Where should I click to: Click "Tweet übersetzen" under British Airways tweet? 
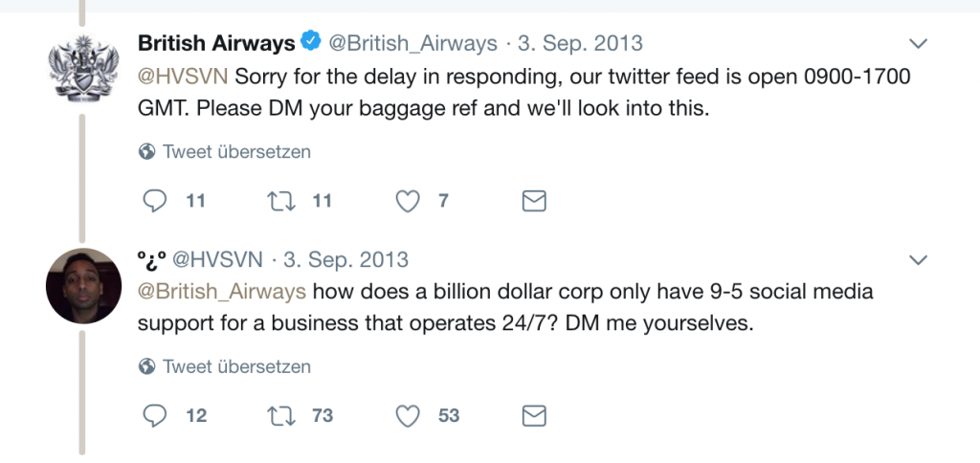click(x=235, y=151)
